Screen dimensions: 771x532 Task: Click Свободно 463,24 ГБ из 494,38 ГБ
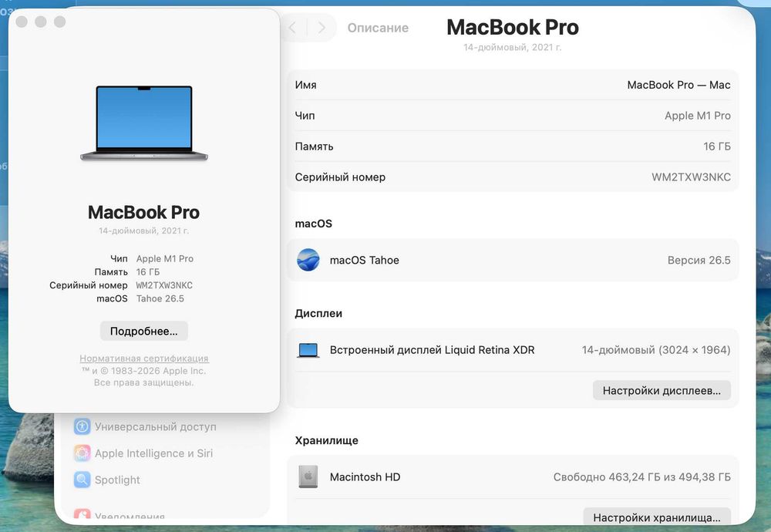point(641,477)
